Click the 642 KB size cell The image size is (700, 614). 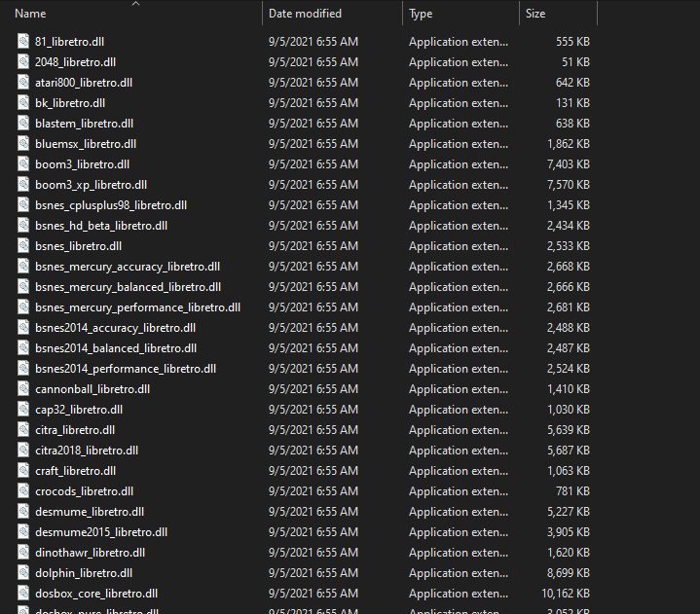tap(572, 83)
